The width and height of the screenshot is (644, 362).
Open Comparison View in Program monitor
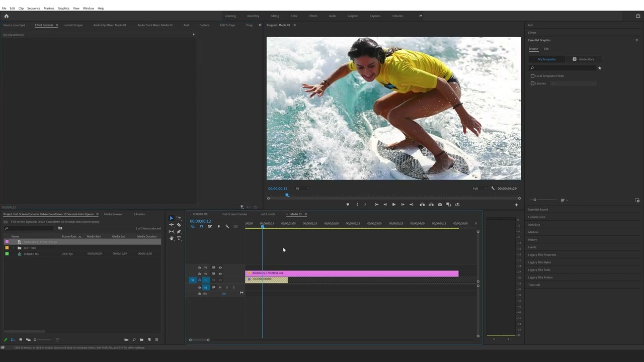tap(449, 205)
